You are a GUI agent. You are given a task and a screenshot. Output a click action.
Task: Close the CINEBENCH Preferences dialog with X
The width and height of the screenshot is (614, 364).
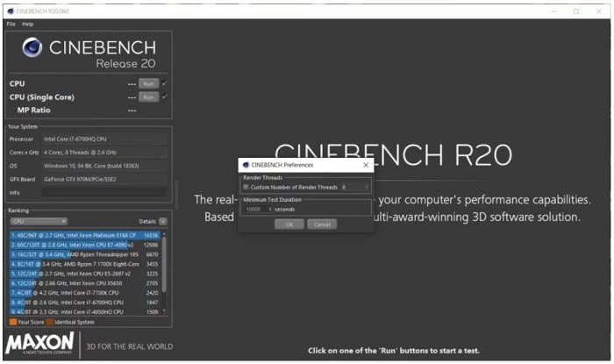(366, 165)
